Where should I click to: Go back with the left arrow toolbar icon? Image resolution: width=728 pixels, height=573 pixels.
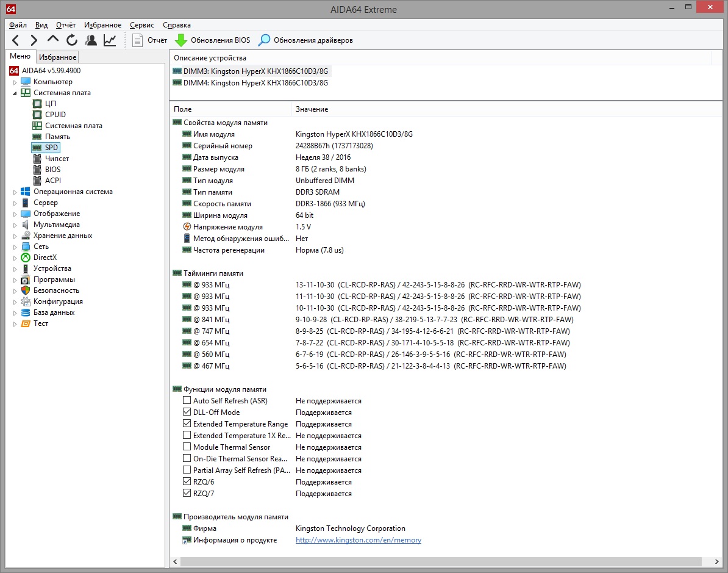click(x=15, y=40)
